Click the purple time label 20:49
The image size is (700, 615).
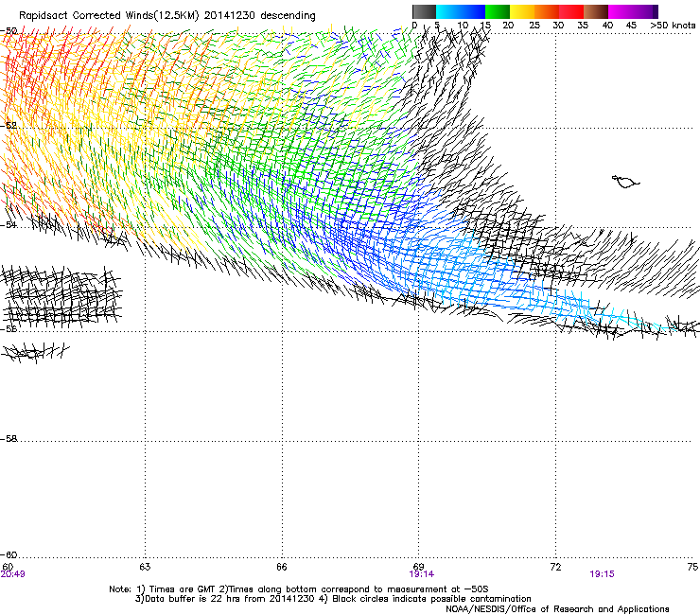click(x=12, y=574)
